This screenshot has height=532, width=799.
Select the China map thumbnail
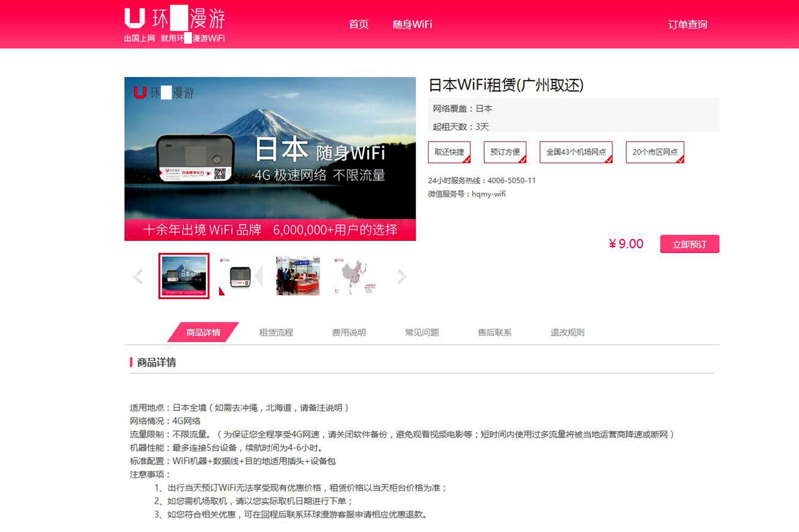[x=355, y=276]
